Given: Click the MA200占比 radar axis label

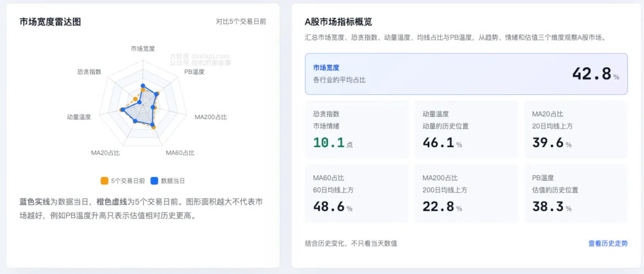Looking at the screenshot, I should (211, 117).
